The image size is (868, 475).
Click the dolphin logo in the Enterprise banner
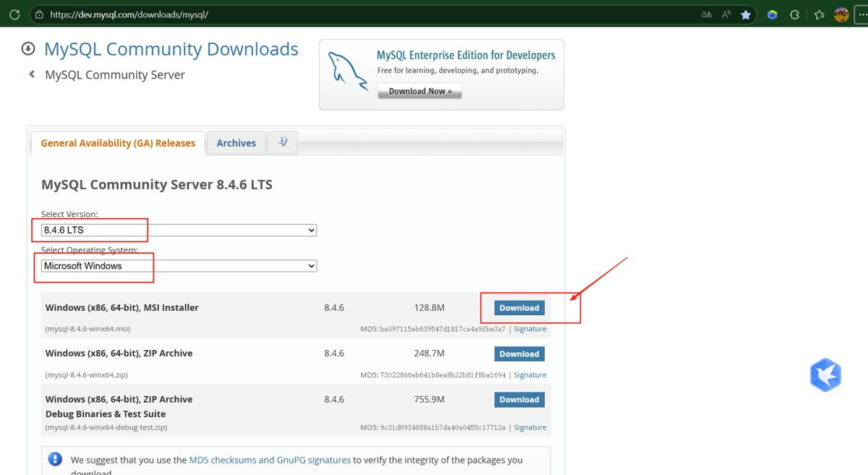(x=348, y=71)
